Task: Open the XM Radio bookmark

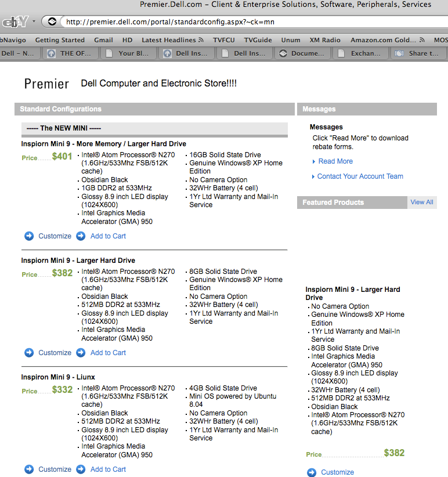Action: (x=325, y=40)
